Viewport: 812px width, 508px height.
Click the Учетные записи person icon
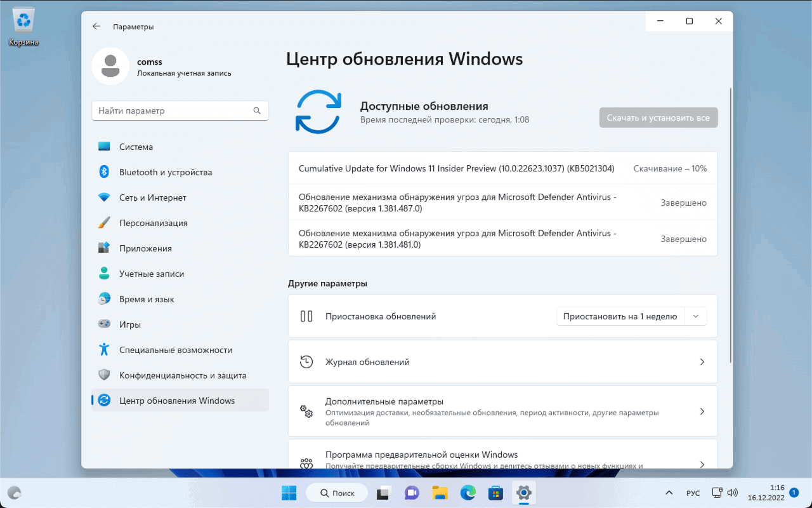105,274
